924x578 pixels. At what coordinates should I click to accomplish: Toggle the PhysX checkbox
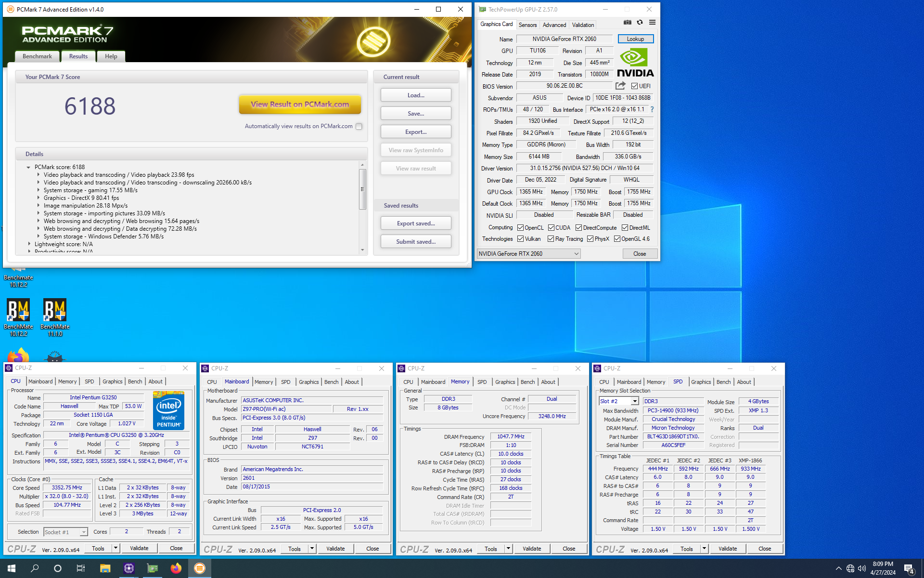(x=590, y=239)
